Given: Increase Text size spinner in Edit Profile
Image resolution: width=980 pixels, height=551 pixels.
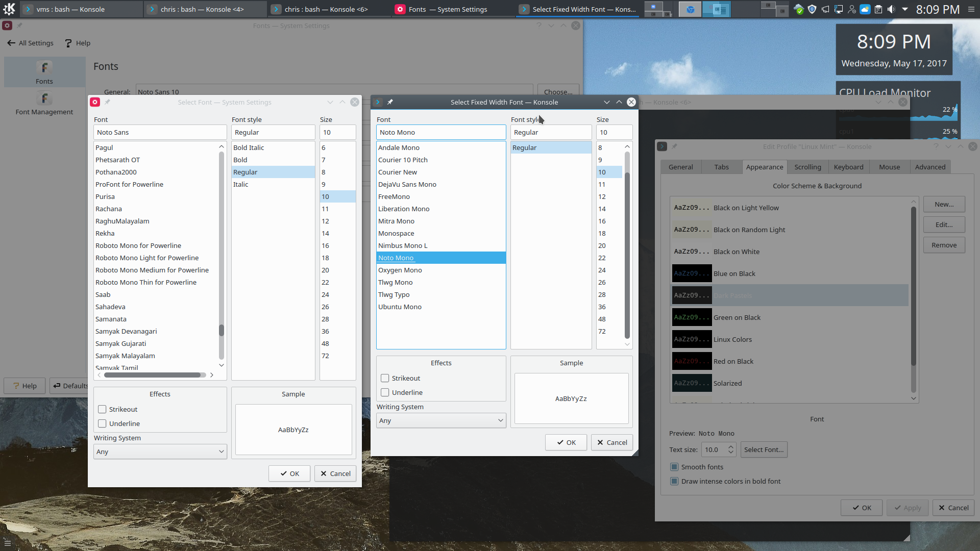Looking at the screenshot, I should 731,447.
